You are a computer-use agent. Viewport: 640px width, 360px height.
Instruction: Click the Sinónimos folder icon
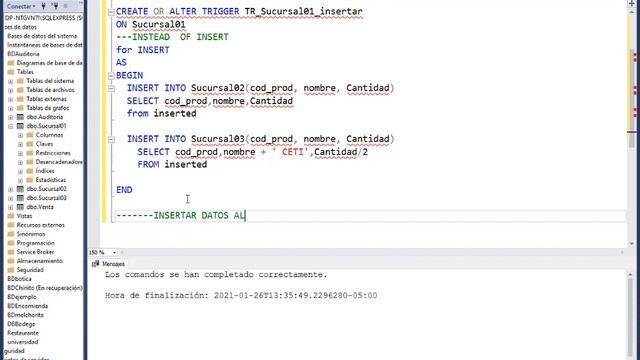click(x=11, y=234)
